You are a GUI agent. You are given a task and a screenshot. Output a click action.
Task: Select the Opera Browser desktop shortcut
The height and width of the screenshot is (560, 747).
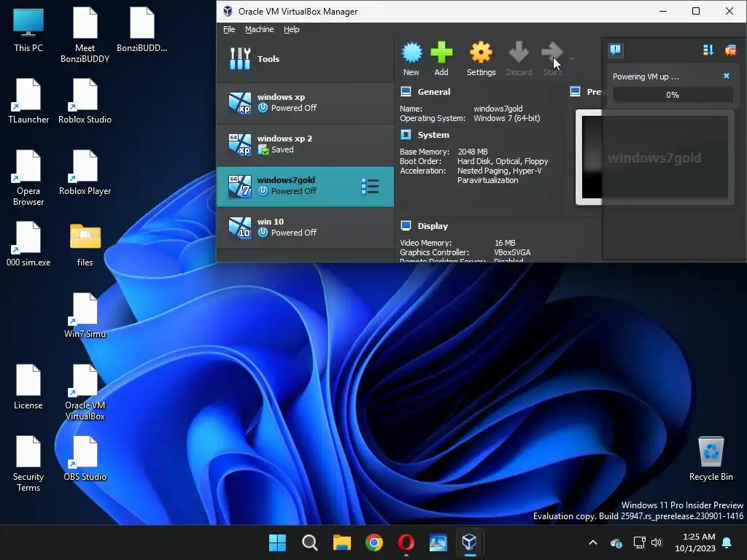point(28,178)
